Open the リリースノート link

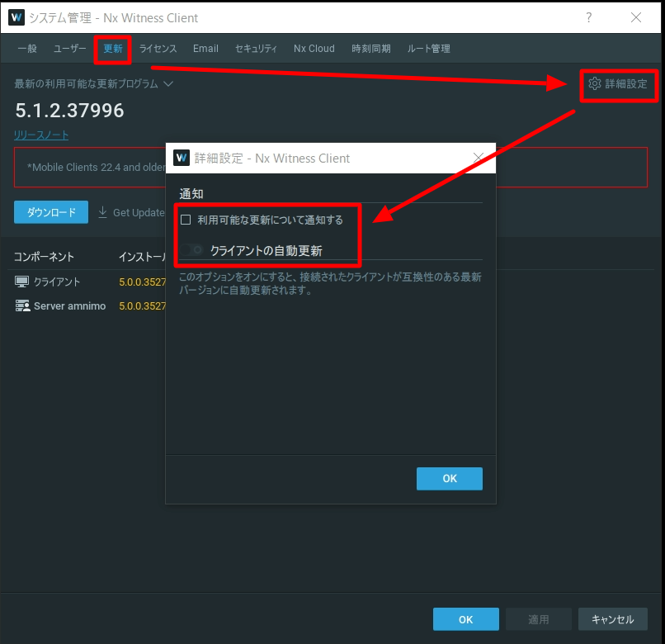pyautogui.click(x=41, y=135)
